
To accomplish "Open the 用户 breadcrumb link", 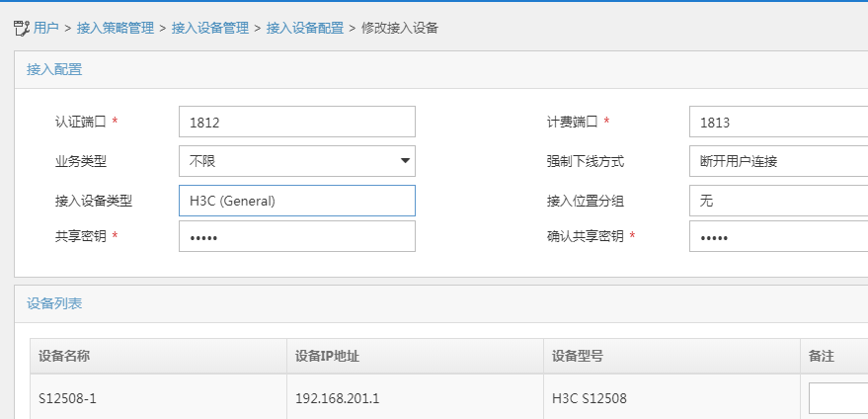I will coord(45,29).
